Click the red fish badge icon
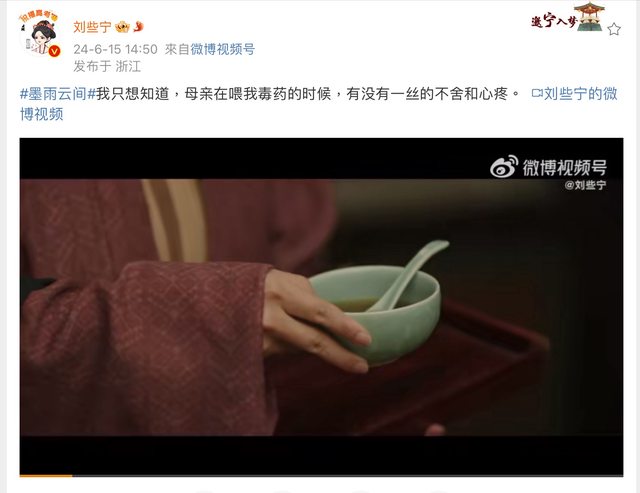The height and width of the screenshot is (493, 640). coord(138,27)
